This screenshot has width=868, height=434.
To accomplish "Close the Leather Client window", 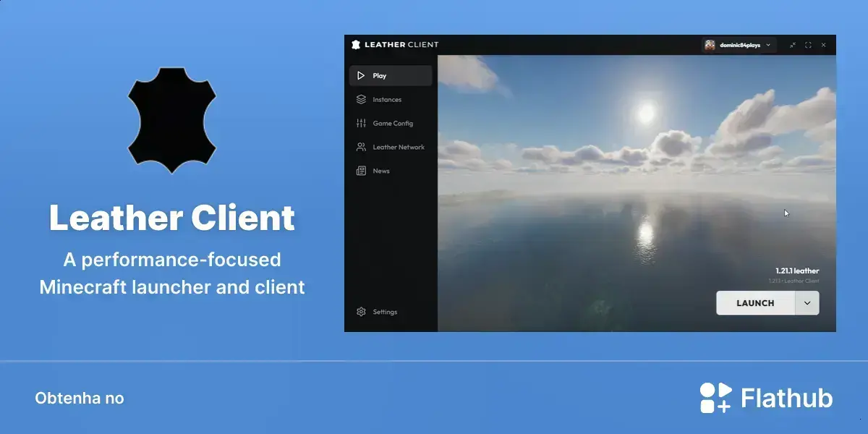I will coord(823,45).
